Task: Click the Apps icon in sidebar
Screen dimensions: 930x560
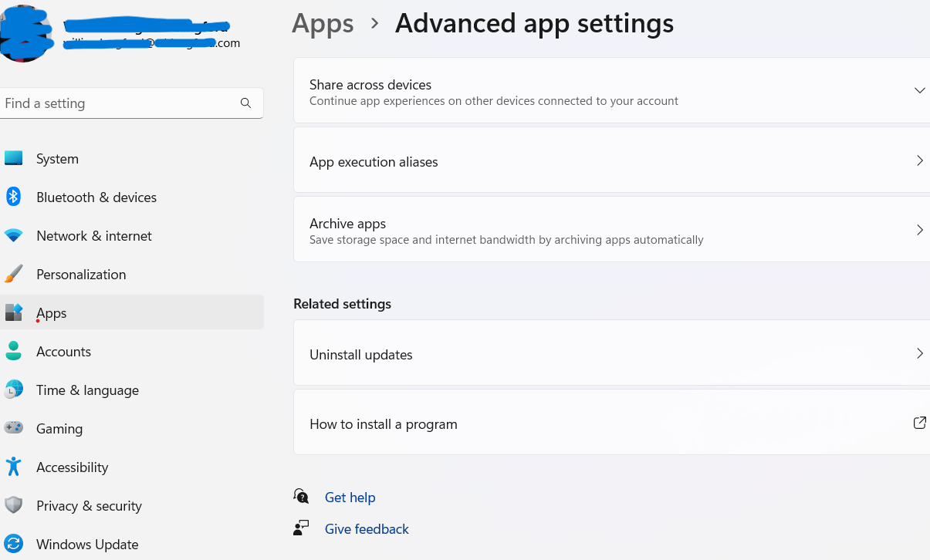Action: 14,312
